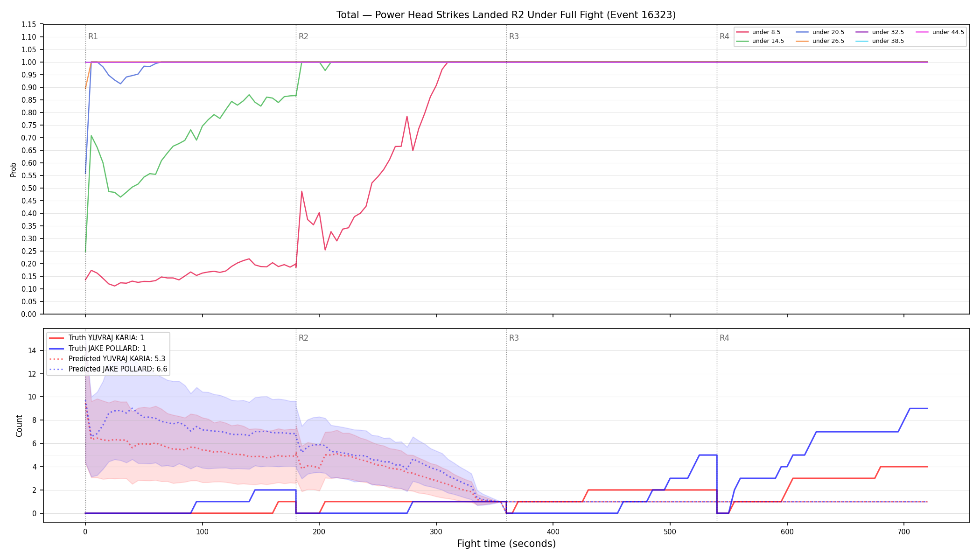The width and height of the screenshot is (980, 560).
Task: Select the 'under 14.5' legend entry
Action: (x=760, y=41)
